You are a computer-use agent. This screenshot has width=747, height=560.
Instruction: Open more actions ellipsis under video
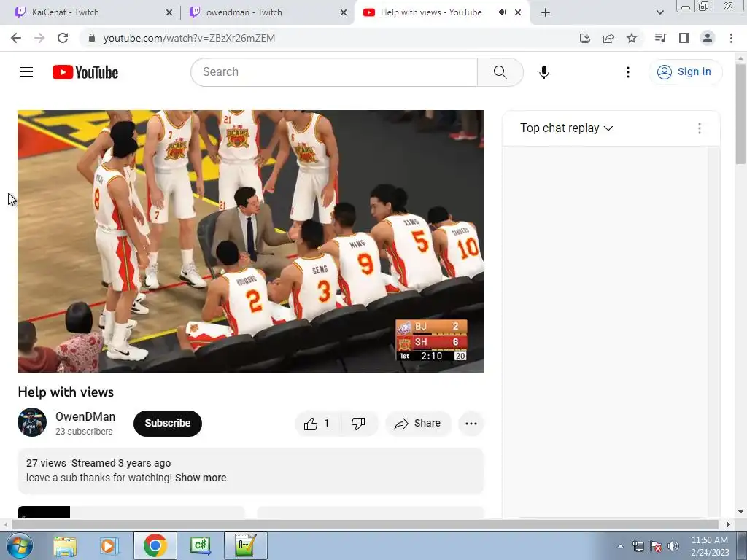pos(471,424)
